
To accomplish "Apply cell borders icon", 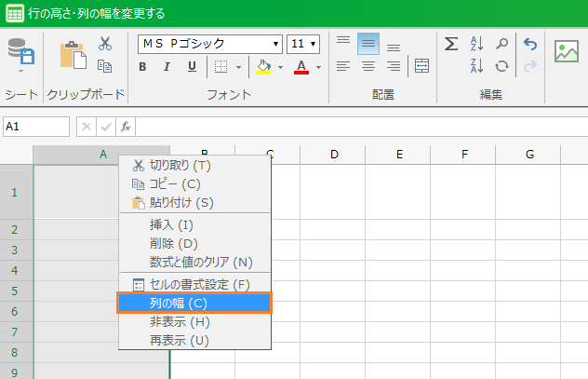I will point(220,66).
